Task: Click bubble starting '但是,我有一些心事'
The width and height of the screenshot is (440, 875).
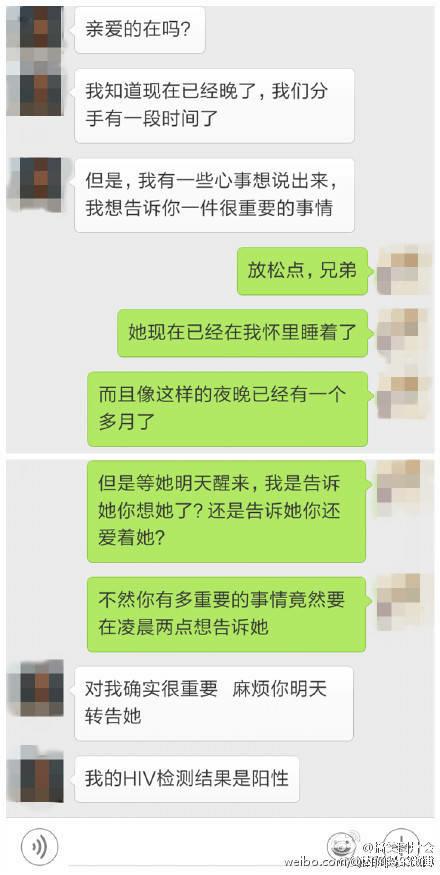Action: pos(214,195)
